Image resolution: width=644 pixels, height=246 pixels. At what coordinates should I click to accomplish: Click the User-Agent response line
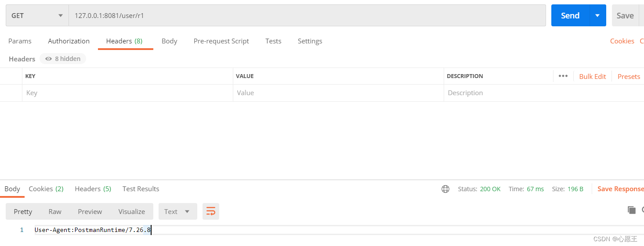coord(93,230)
